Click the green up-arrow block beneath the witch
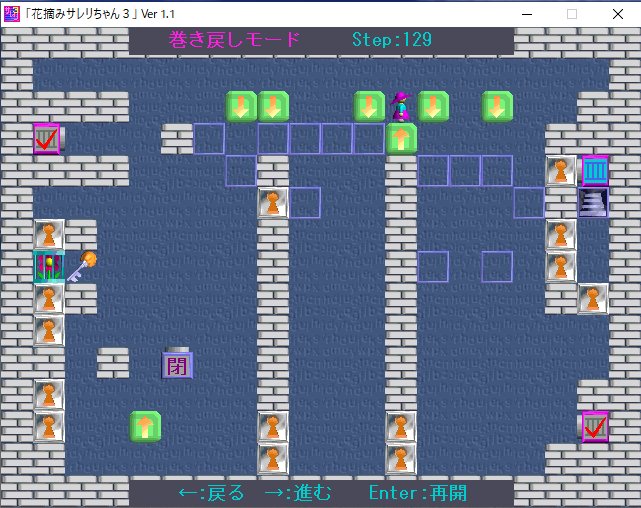 click(401, 138)
